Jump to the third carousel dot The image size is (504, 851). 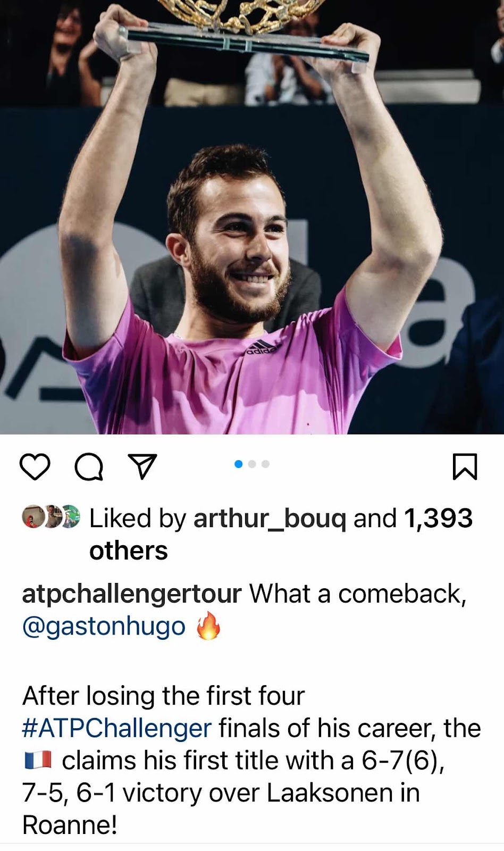click(x=265, y=464)
